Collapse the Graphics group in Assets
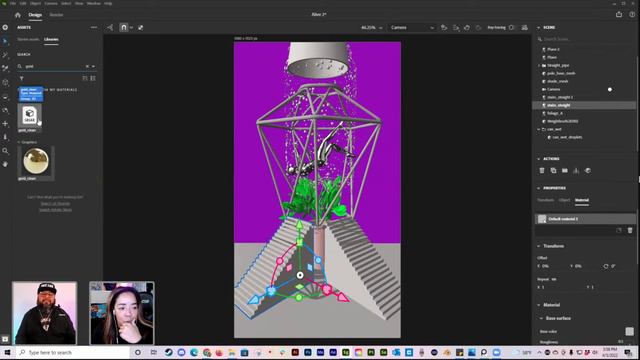The width and height of the screenshot is (640, 360). (x=19, y=142)
